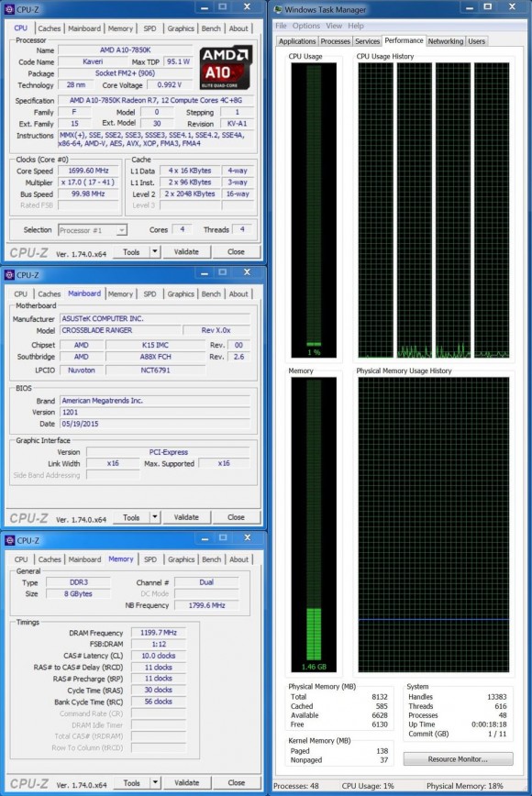Switch to Memory tab in top CPU-Z window
Image resolution: width=532 pixels, height=796 pixels.
tap(120, 28)
